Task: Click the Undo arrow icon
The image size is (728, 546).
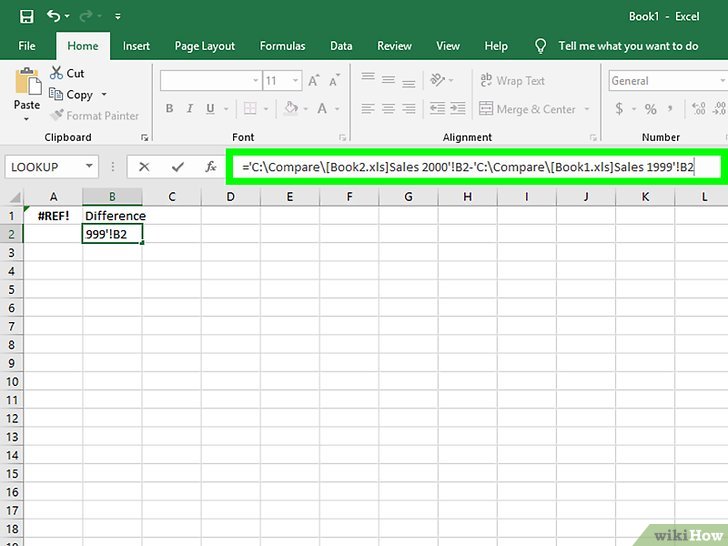Action: pyautogui.click(x=53, y=16)
